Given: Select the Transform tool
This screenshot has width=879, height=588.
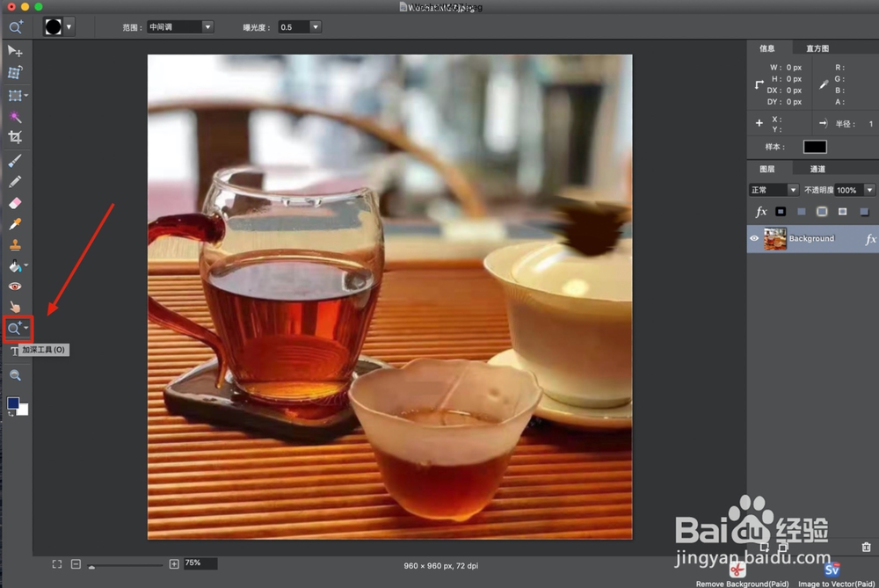Looking at the screenshot, I should coord(15,72).
